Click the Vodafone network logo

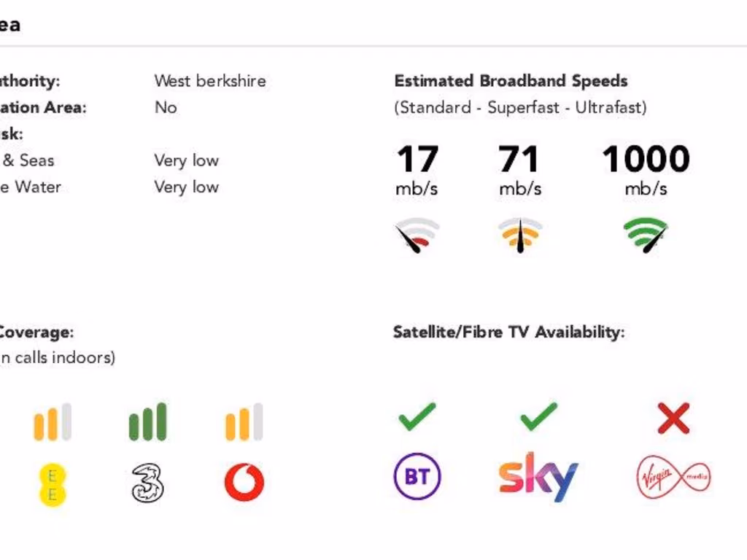(x=244, y=483)
